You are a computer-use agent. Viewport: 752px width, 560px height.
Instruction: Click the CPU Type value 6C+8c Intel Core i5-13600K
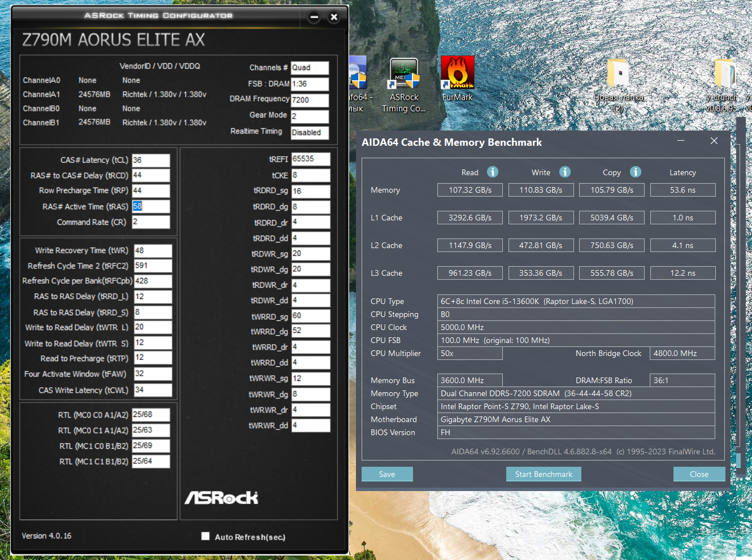576,301
